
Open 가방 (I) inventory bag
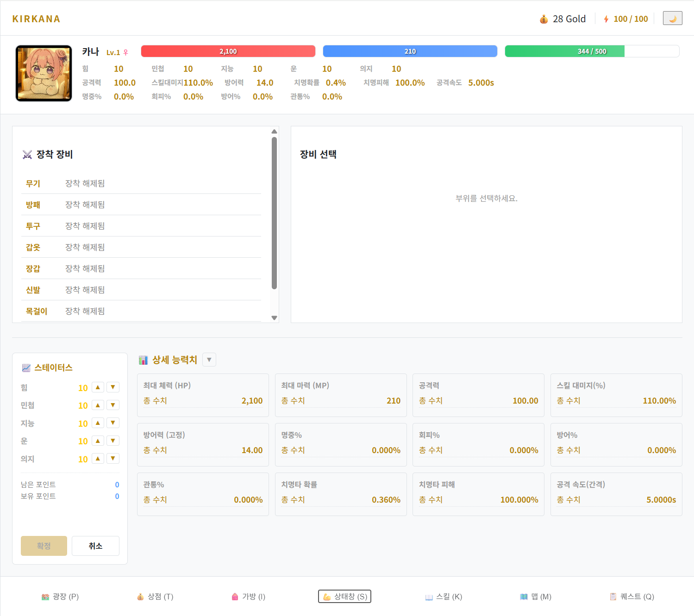pyautogui.click(x=249, y=597)
